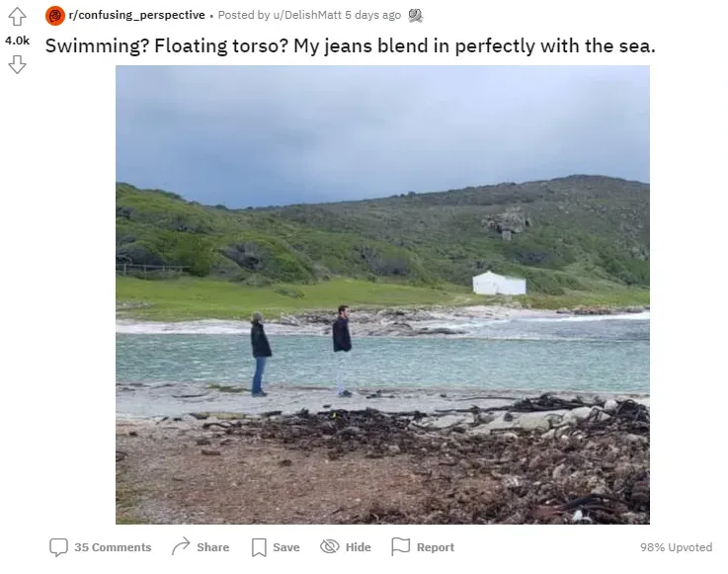728x574 pixels.
Task: Click the Save button label
Action: pos(286,547)
